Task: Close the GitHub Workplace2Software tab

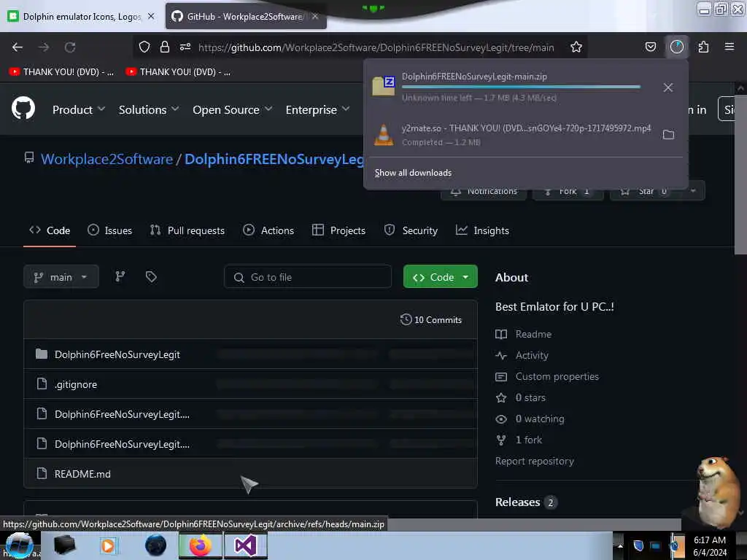Action: click(315, 16)
